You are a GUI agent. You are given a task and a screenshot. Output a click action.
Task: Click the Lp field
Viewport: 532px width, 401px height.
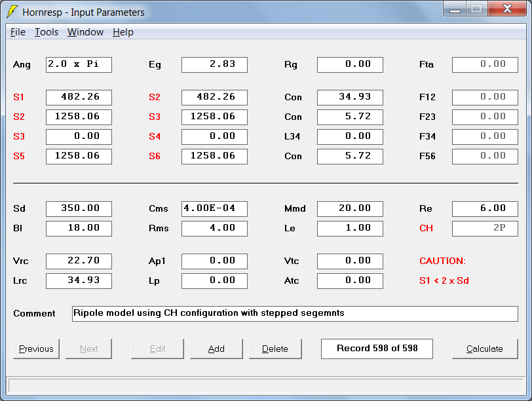click(x=214, y=281)
